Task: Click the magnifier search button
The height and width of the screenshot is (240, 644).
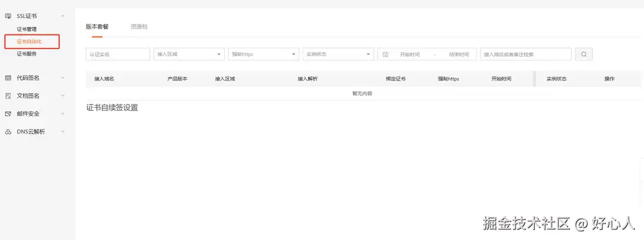Action: click(x=584, y=54)
